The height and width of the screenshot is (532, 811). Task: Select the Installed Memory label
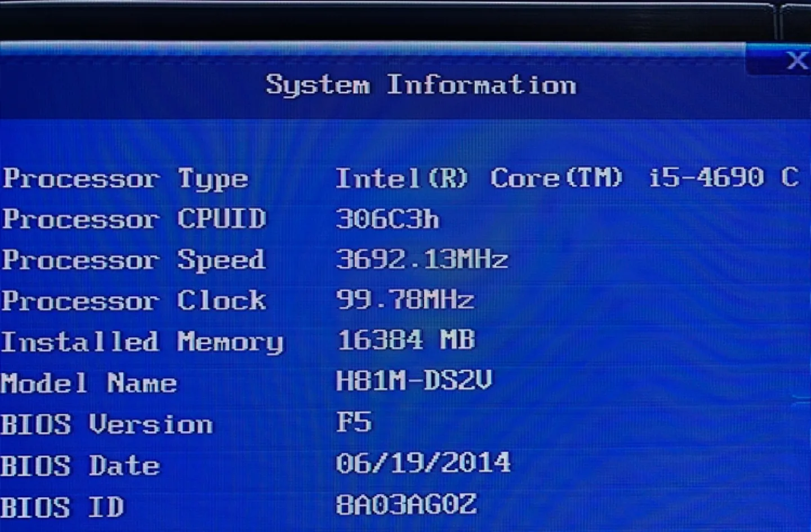(142, 342)
